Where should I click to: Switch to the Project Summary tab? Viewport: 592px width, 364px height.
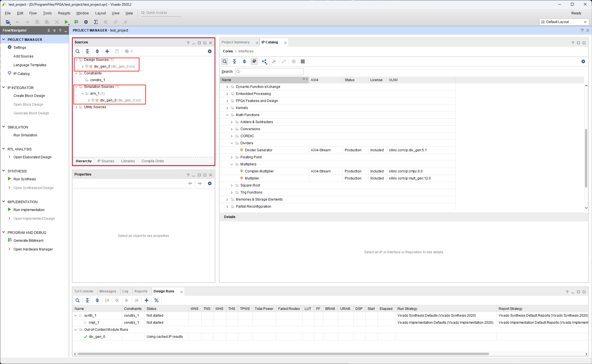pyautogui.click(x=235, y=42)
